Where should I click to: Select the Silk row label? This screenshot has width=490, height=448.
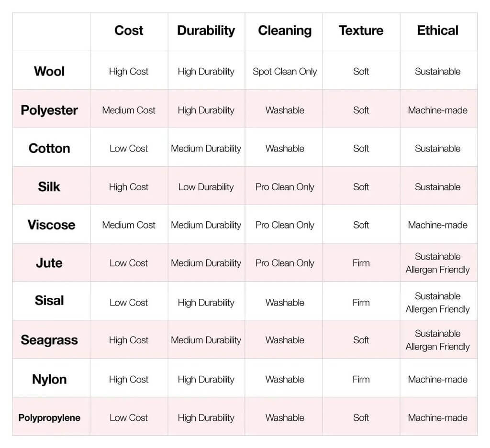click(49, 186)
